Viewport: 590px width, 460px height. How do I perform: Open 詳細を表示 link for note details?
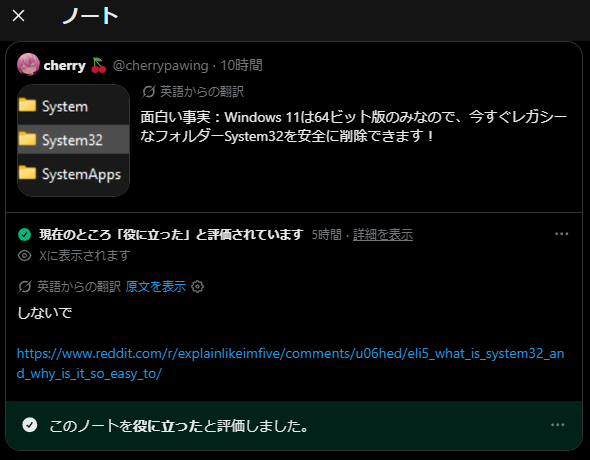pyautogui.click(x=383, y=235)
